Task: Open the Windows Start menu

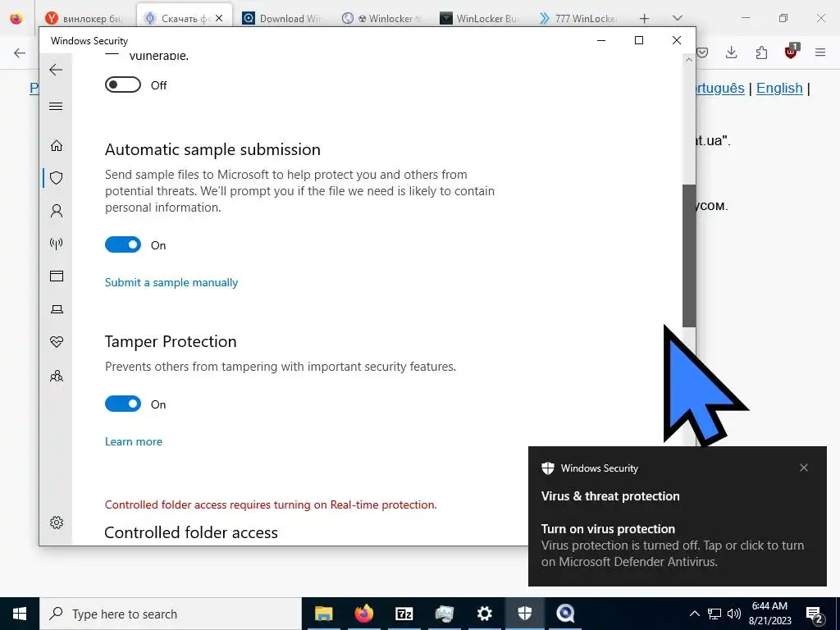Action: tap(20, 614)
